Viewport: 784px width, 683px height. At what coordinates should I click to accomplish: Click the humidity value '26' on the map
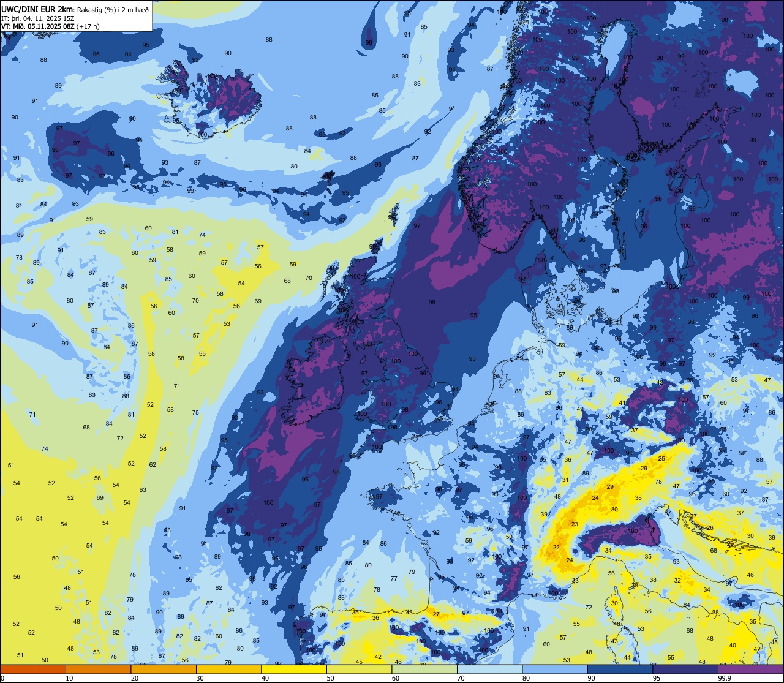click(710, 528)
